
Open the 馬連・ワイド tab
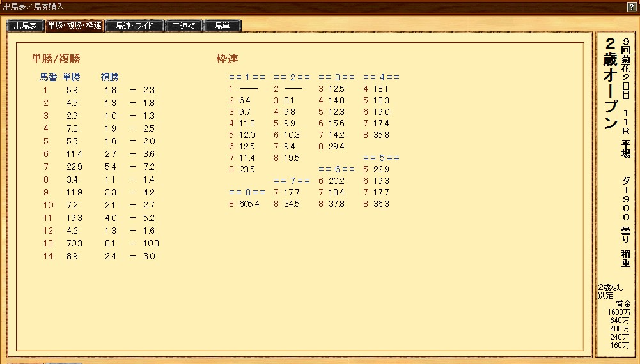(x=135, y=26)
